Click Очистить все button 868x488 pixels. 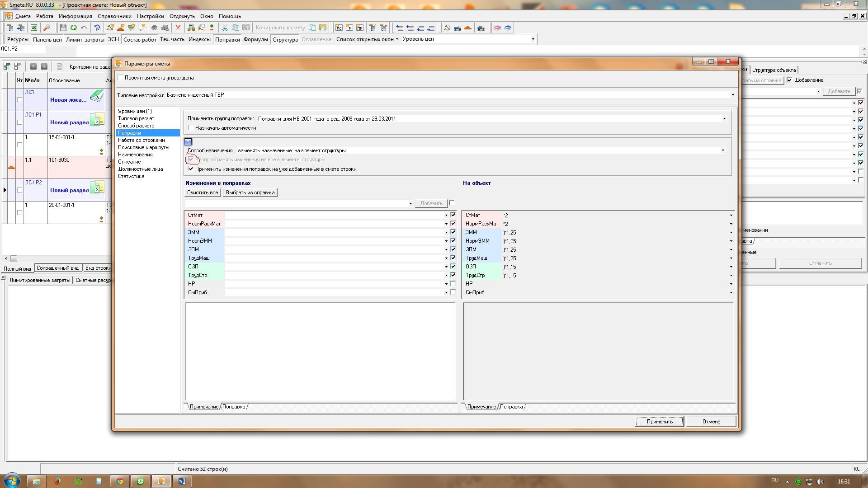[x=203, y=192]
